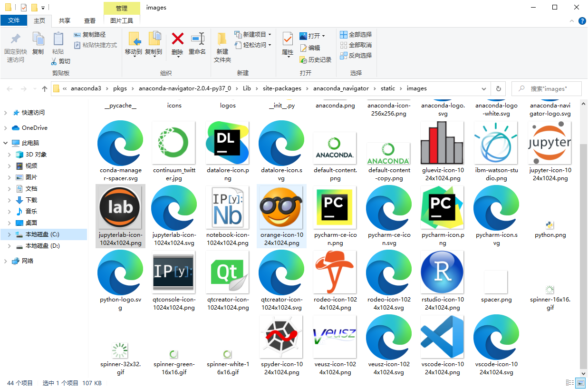Click inside the 搜索 images search box
Screen dimensions: 588x389
tap(547, 88)
